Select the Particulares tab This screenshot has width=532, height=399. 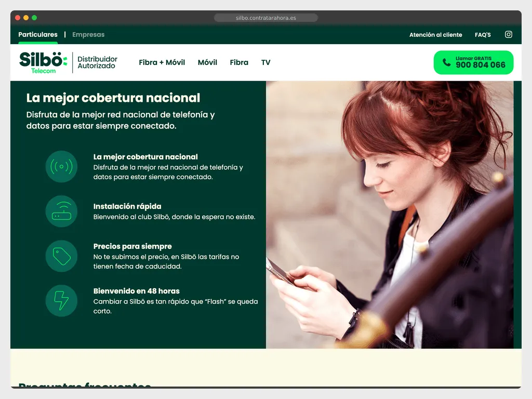[x=38, y=34]
